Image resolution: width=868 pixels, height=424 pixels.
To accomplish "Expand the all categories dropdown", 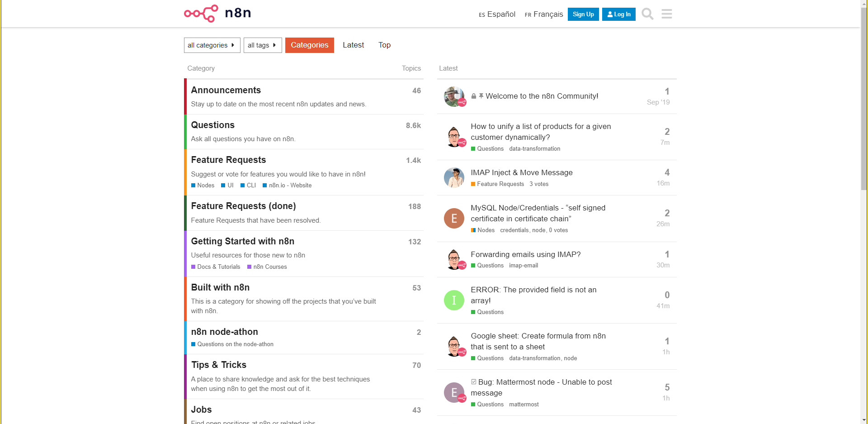I will [x=212, y=45].
